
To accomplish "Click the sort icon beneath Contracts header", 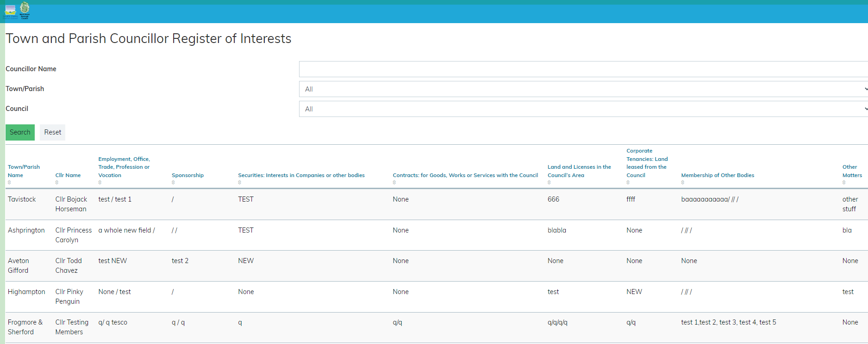I will pos(394,183).
